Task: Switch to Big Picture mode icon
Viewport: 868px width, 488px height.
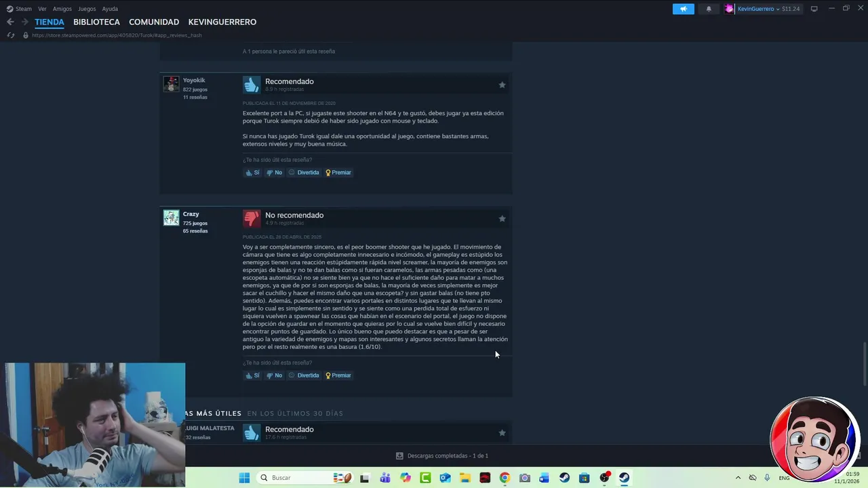Action: pyautogui.click(x=814, y=9)
